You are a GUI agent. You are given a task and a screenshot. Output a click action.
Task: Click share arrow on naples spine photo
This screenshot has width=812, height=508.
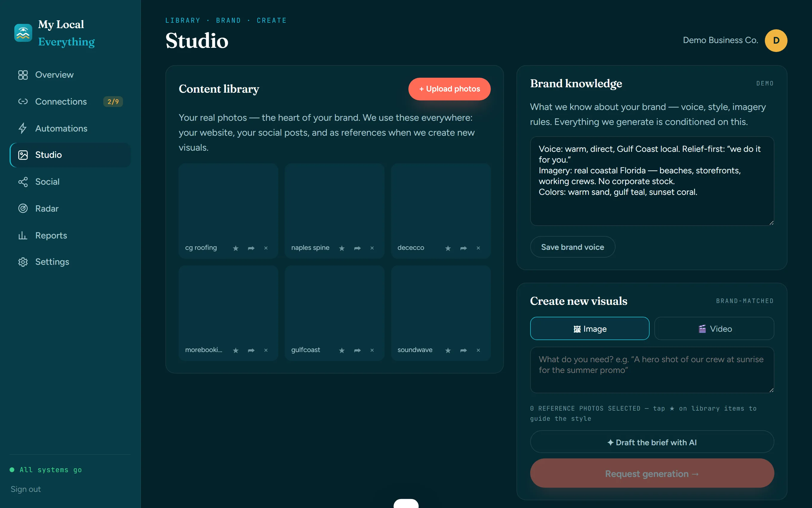357,248
